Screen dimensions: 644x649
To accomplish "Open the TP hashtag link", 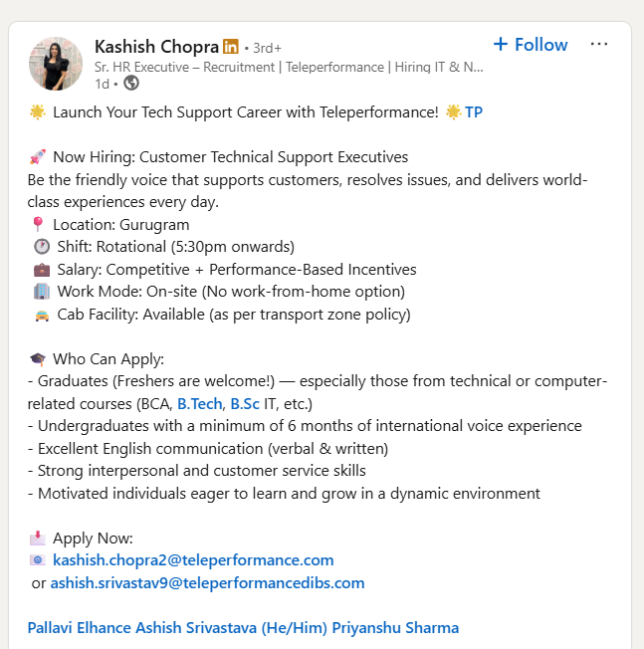I will [474, 112].
